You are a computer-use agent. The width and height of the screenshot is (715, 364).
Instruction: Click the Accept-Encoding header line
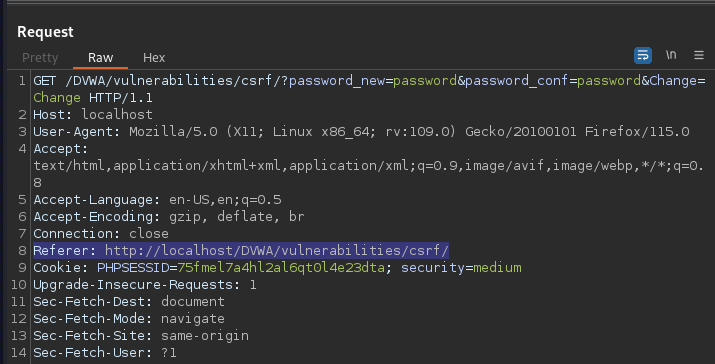click(168, 217)
